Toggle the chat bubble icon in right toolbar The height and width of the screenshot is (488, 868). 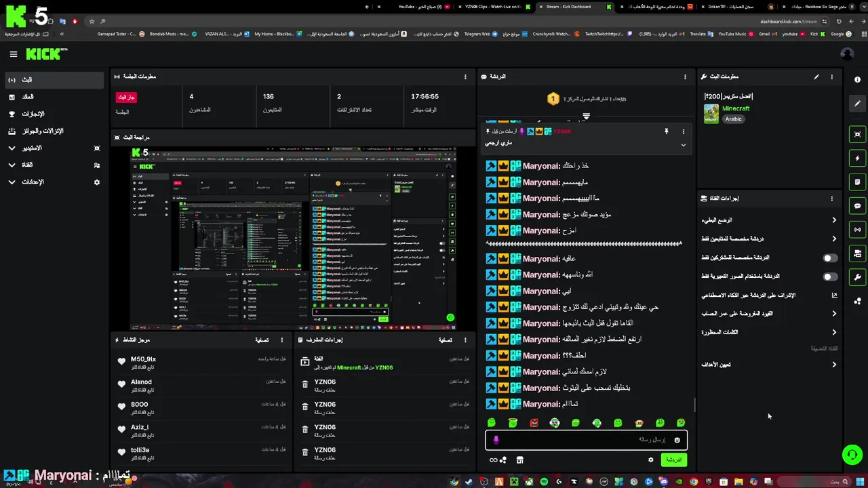pos(857,206)
